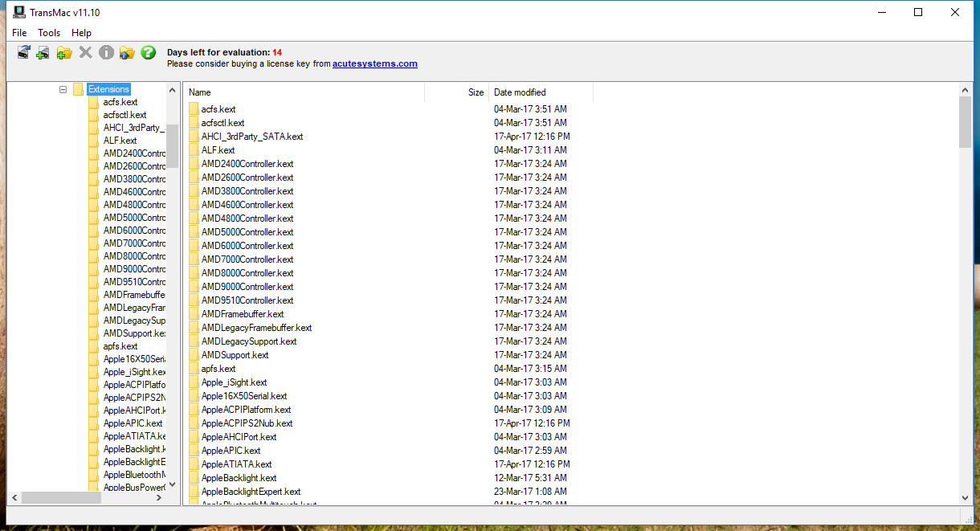Collapse the Extensions tree node
The image size is (980, 531).
(63, 89)
